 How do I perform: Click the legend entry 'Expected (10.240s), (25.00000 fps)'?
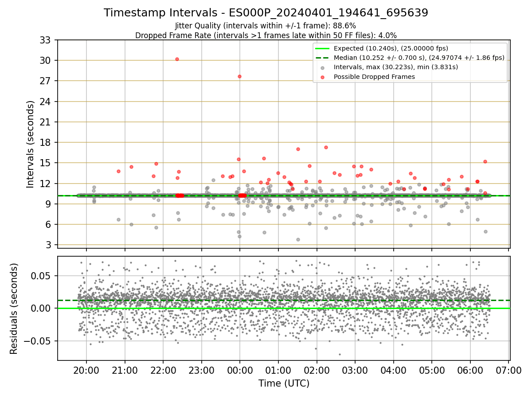[x=391, y=48]
